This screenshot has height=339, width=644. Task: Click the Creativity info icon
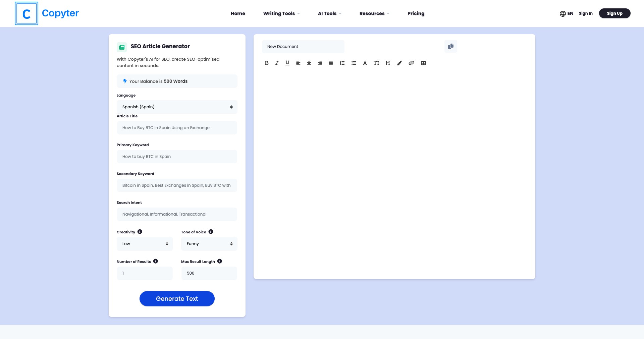pos(140,232)
